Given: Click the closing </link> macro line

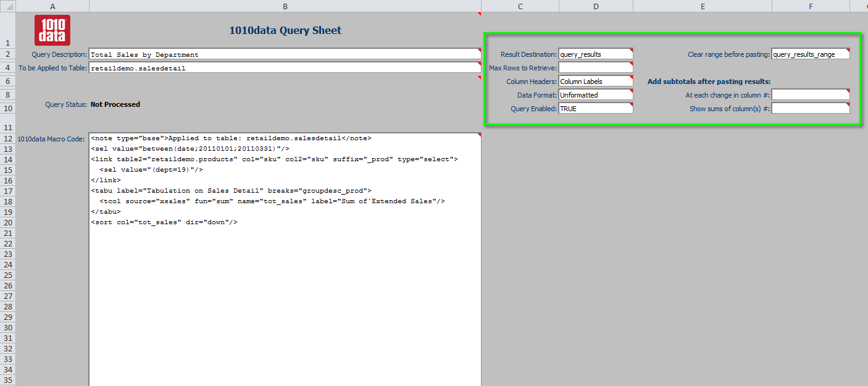Looking at the screenshot, I should coord(106,180).
